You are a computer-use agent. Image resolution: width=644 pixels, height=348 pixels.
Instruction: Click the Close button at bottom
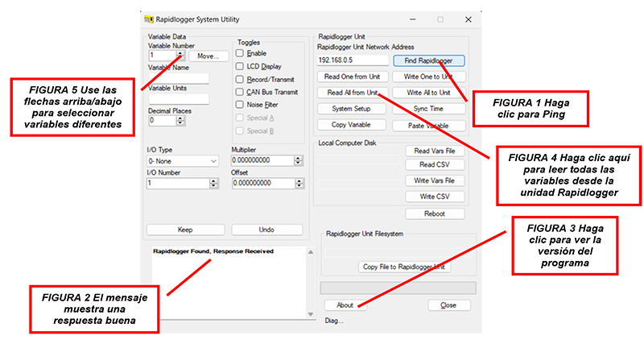[448, 304]
